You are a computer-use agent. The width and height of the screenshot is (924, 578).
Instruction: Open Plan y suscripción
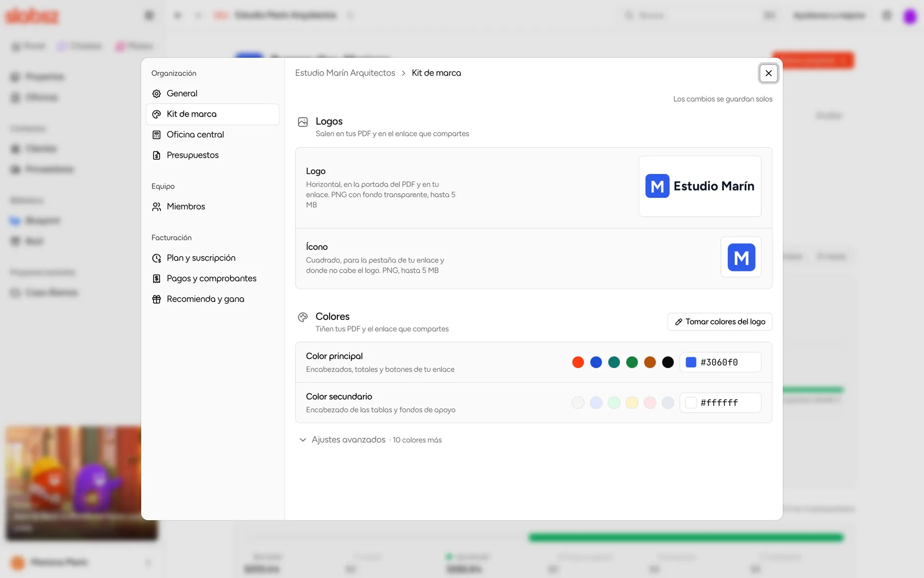click(x=212, y=258)
